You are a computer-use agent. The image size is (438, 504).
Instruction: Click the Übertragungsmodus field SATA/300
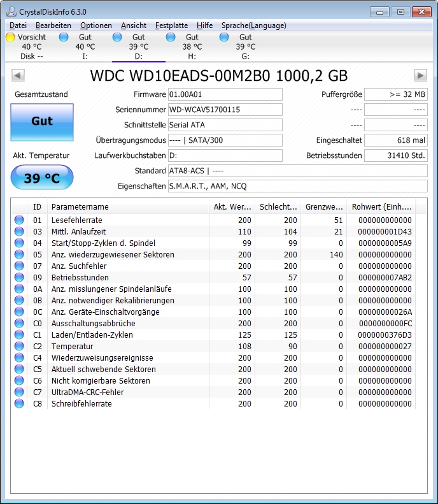tap(225, 140)
